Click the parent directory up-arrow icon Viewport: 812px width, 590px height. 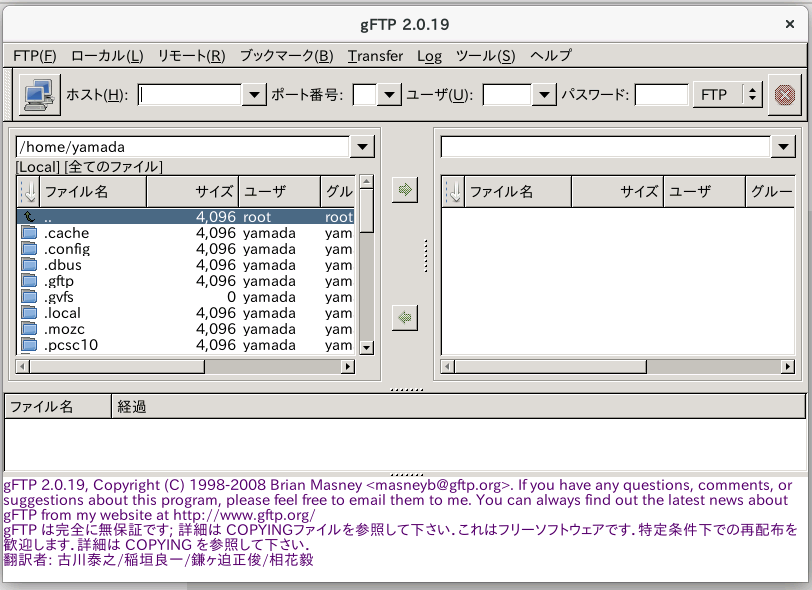(x=29, y=217)
